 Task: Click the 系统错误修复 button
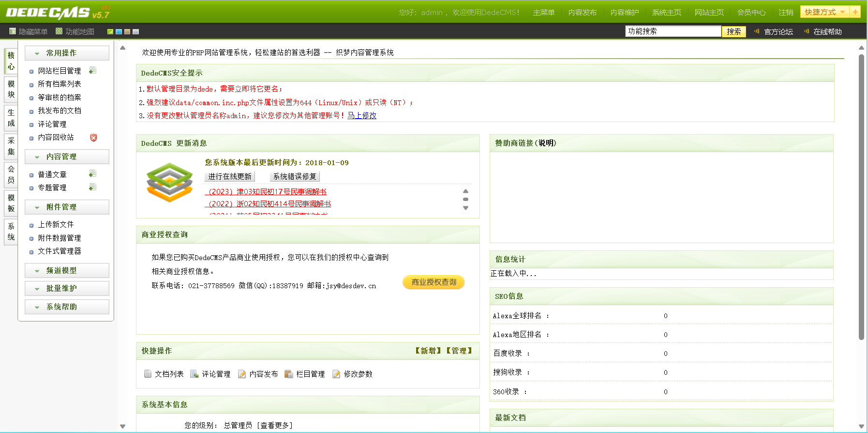295,176
